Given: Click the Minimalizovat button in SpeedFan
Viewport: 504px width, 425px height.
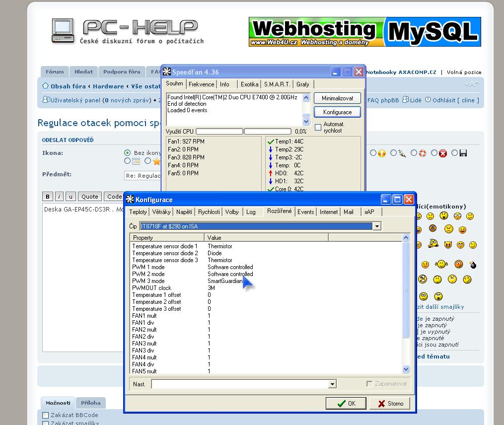Looking at the screenshot, I should [x=337, y=98].
